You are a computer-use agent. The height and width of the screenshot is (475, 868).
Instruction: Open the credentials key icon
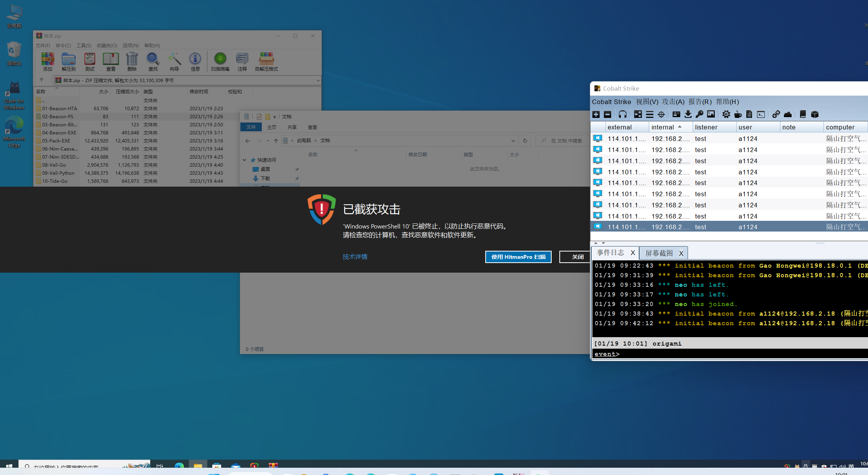coord(699,114)
